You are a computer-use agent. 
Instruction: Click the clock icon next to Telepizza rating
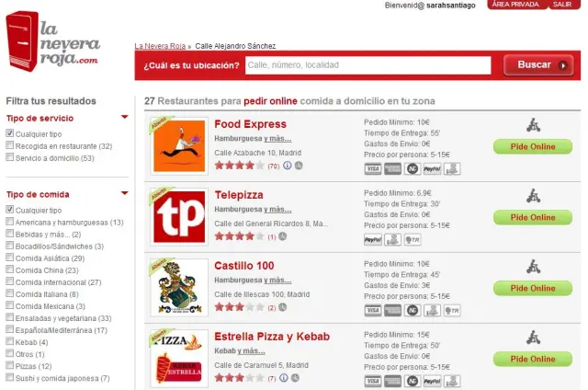tap(283, 236)
